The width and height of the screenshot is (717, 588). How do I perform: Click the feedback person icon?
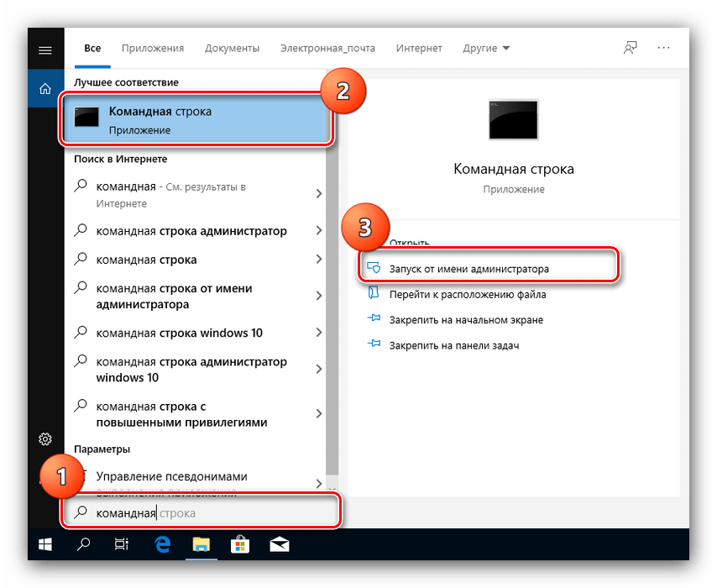630,49
